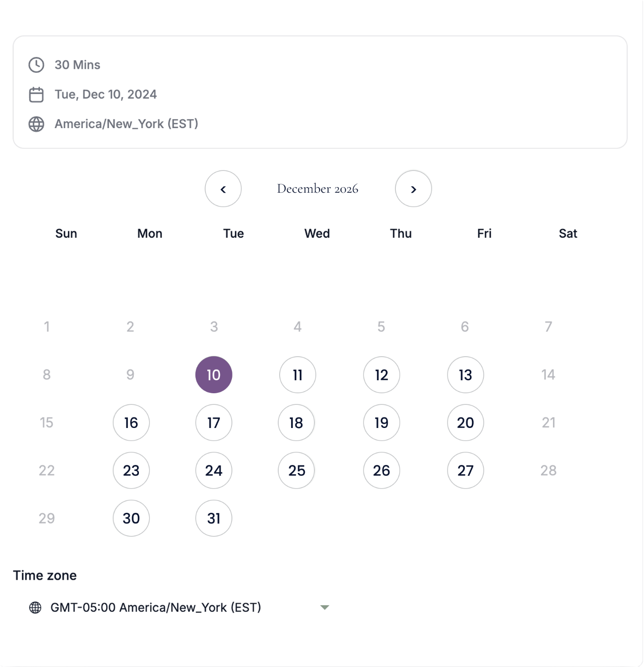The image size is (644, 667).
Task: Select date 20 on the calendar
Action: click(466, 422)
